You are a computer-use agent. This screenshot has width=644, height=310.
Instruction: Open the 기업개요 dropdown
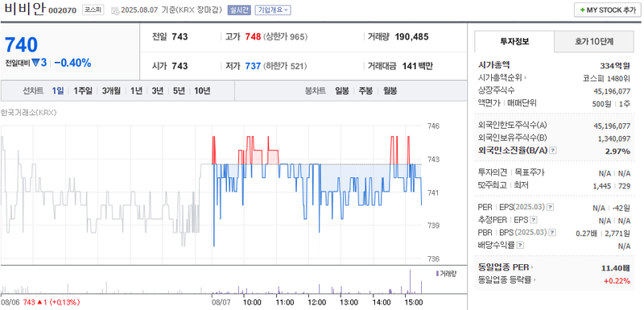click(x=273, y=10)
